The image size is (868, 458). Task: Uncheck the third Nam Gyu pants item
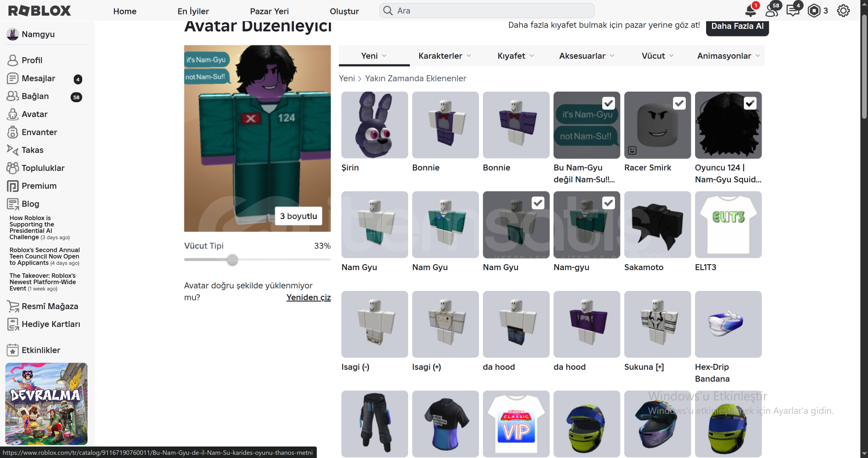point(538,203)
